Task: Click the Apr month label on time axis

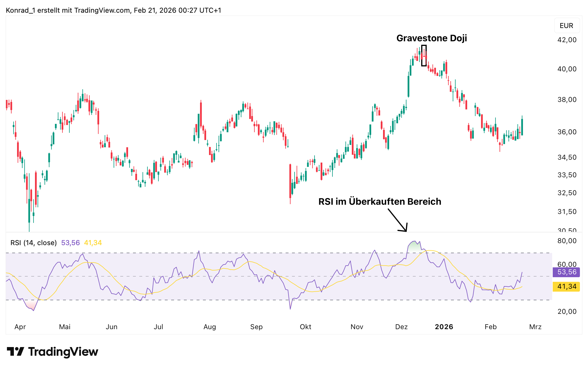Action: point(20,327)
